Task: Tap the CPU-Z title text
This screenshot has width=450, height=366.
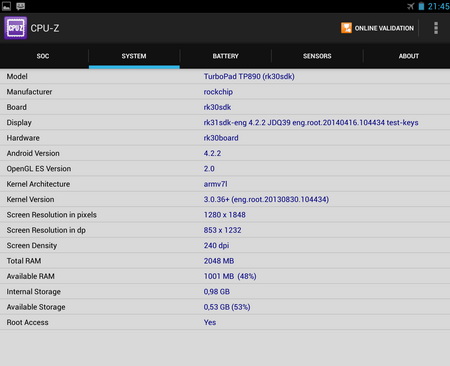Action: (45, 28)
